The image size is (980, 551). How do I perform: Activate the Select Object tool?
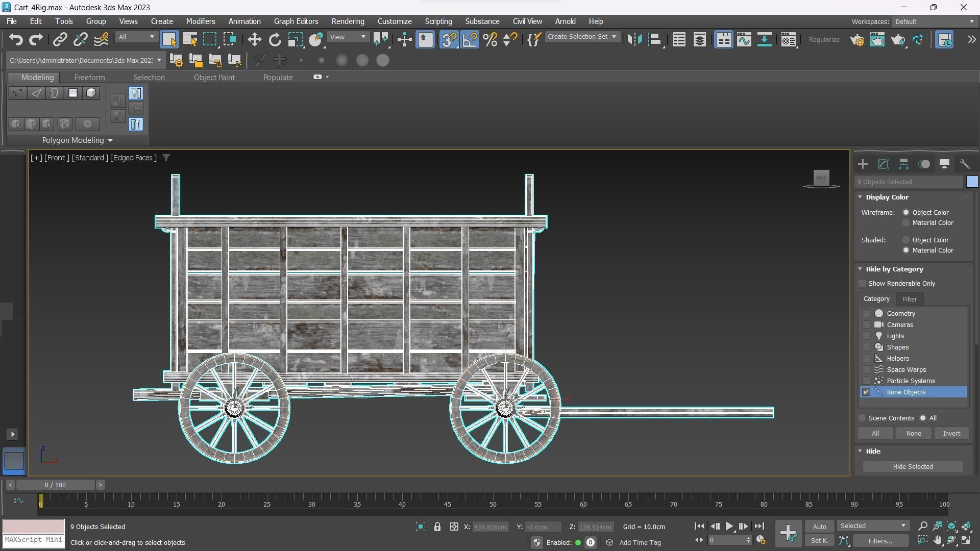(x=169, y=40)
